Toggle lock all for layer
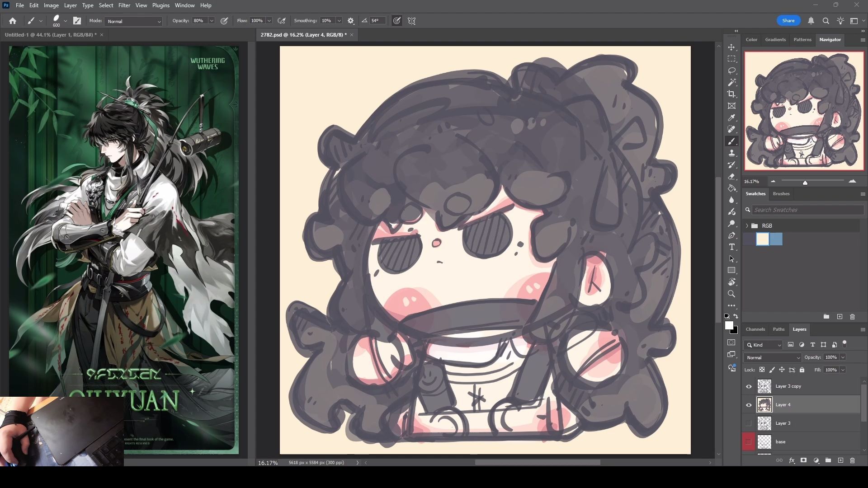Image resolution: width=868 pixels, height=488 pixels. tap(802, 370)
